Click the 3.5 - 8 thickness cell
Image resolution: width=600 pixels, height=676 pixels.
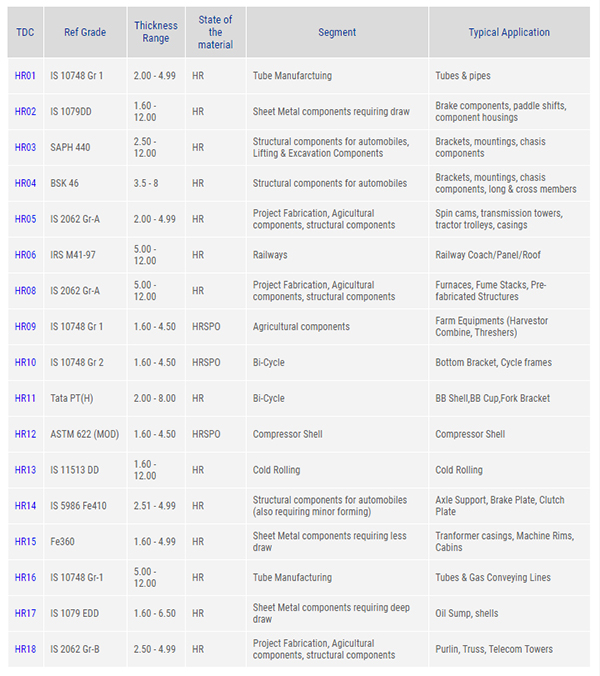(156, 183)
